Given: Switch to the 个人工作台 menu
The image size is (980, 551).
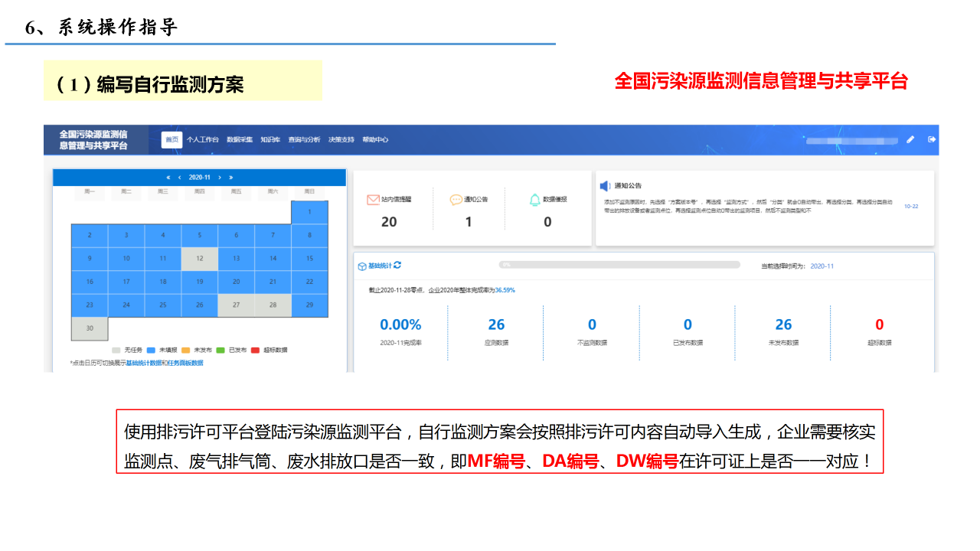Looking at the screenshot, I should [203, 140].
